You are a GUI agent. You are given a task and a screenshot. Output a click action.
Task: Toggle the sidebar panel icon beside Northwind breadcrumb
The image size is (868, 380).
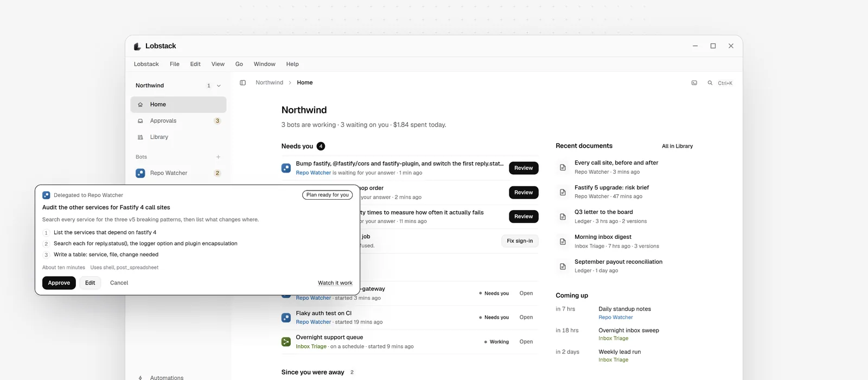tap(242, 83)
